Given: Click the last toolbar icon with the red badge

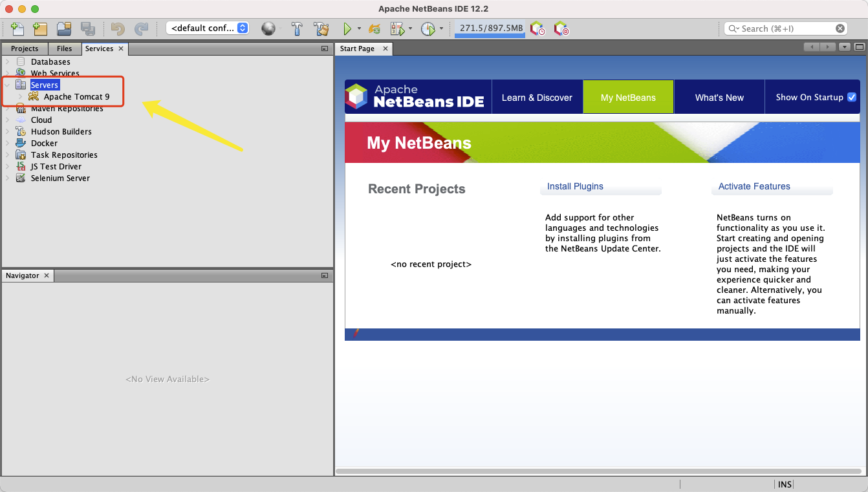Looking at the screenshot, I should coord(561,28).
